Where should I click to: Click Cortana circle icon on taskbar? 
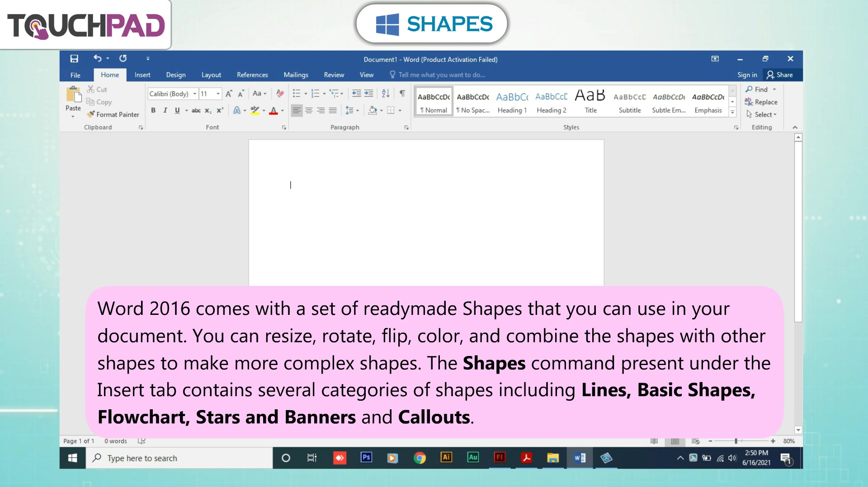point(286,458)
